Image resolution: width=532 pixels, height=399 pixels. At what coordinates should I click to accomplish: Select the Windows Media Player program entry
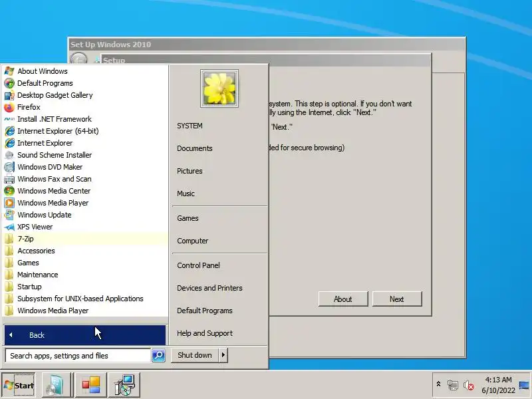86,203
